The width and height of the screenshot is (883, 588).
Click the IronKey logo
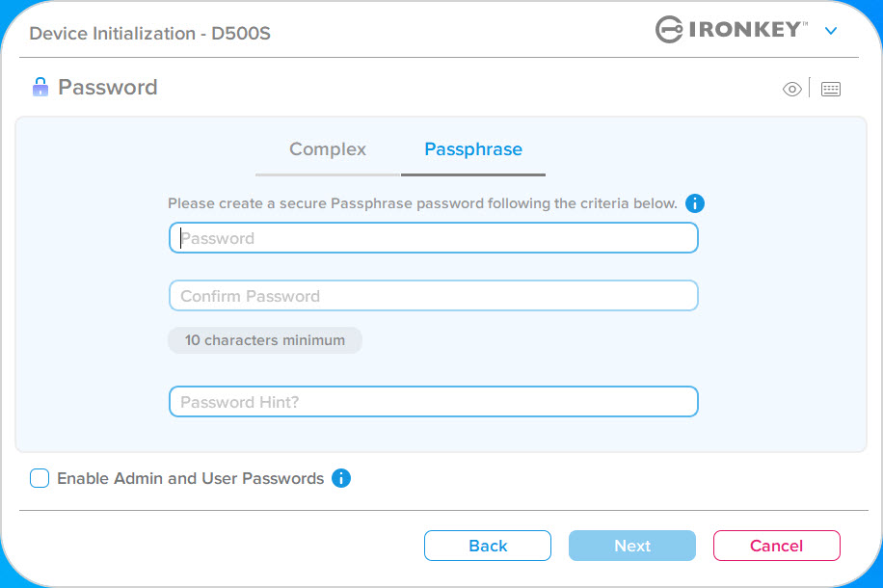(x=732, y=29)
